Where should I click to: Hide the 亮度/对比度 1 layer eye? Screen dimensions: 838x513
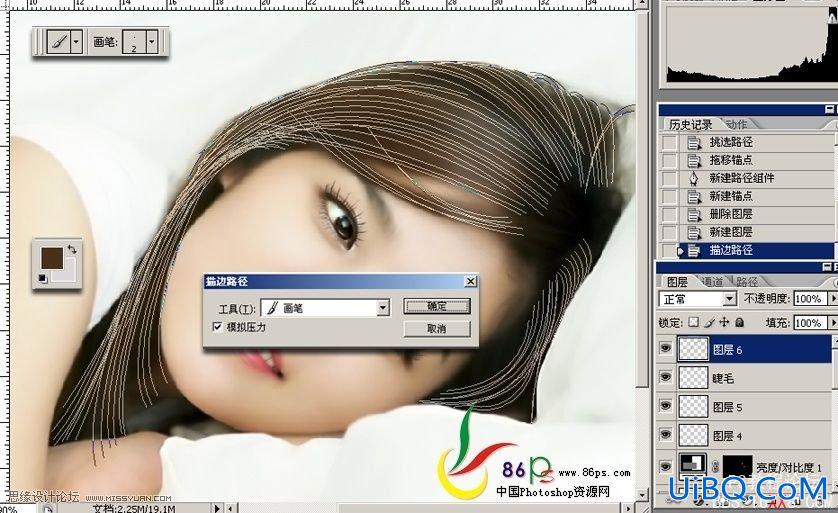tap(665, 466)
